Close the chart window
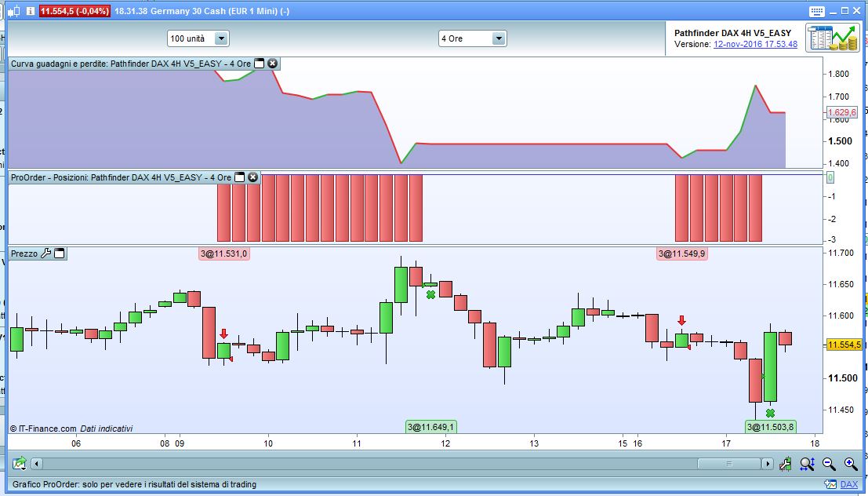 pyautogui.click(x=856, y=10)
